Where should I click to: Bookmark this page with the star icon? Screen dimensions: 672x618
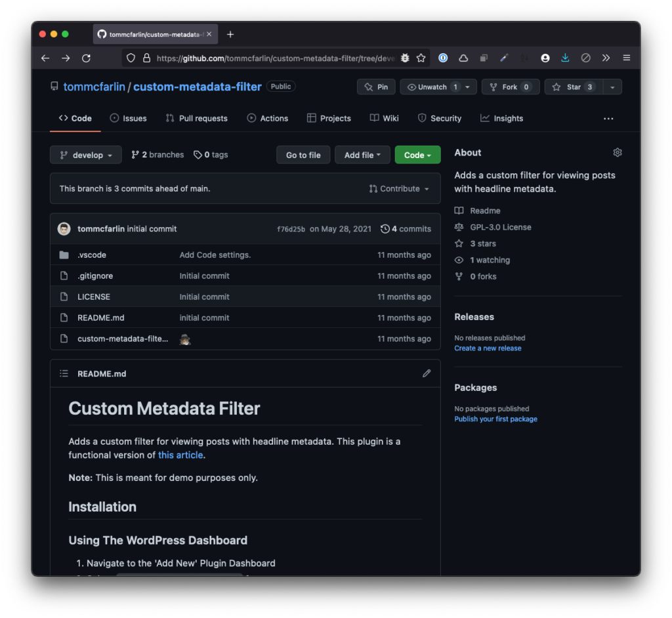(x=421, y=58)
